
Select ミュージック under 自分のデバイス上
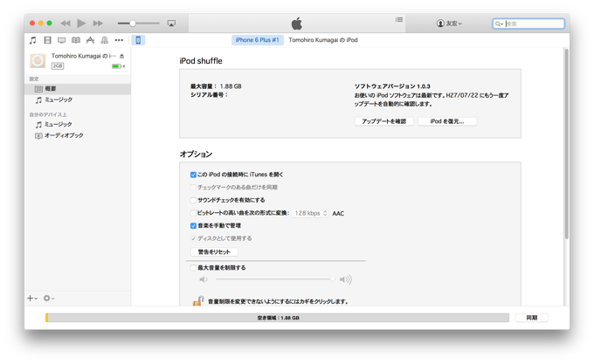click(x=78, y=125)
